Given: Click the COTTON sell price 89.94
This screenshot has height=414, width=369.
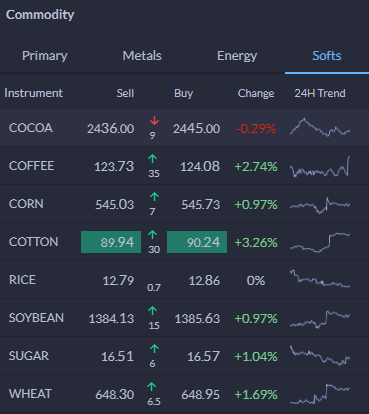Looking at the screenshot, I should click(111, 242).
